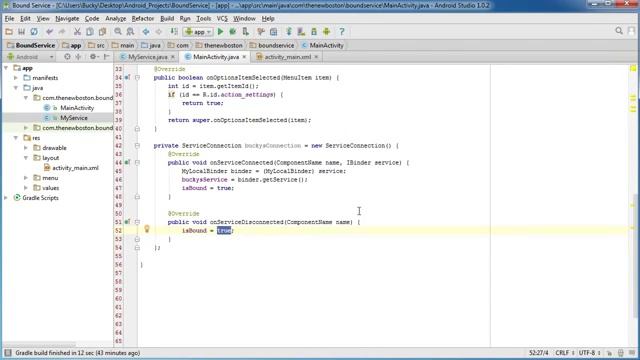Click the Copy toolbar icon
This screenshot has height=360, width=640.
pyautogui.click(x=90, y=31)
